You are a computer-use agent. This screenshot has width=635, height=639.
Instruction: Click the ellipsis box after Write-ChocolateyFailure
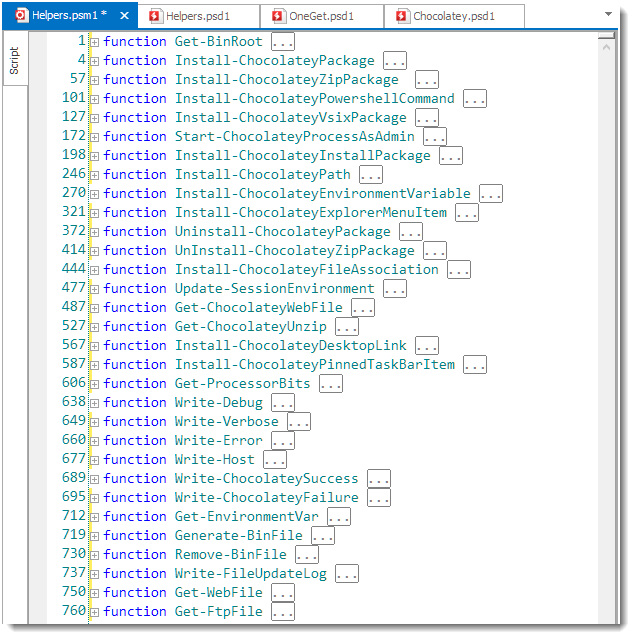[x=379, y=498]
